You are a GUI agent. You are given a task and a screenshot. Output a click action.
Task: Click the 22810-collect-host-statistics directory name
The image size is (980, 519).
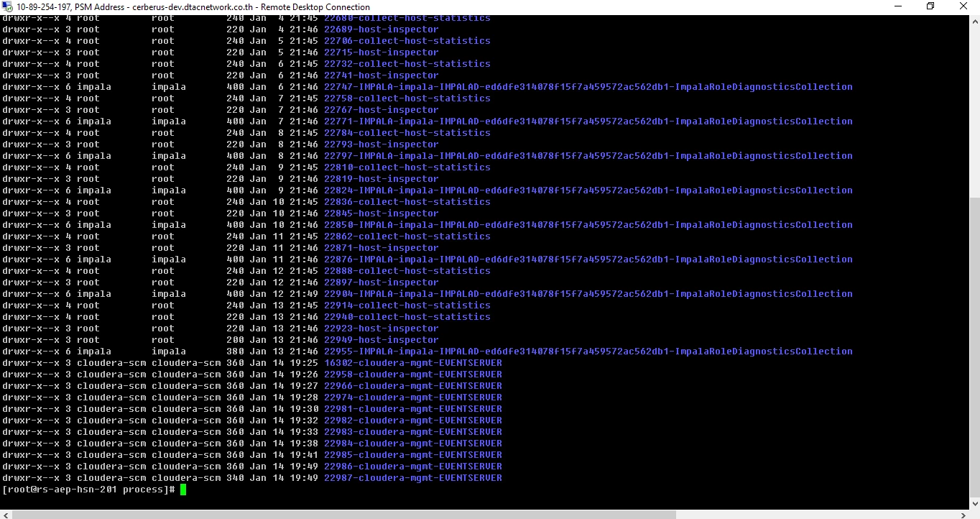point(407,167)
